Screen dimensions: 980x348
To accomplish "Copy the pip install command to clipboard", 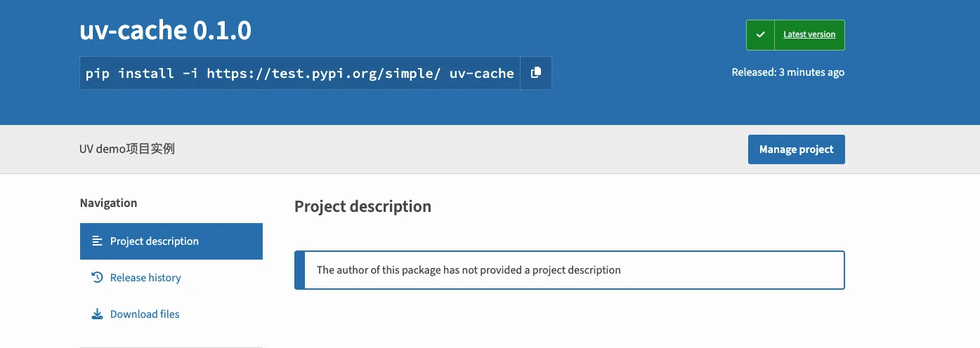I will point(536,73).
